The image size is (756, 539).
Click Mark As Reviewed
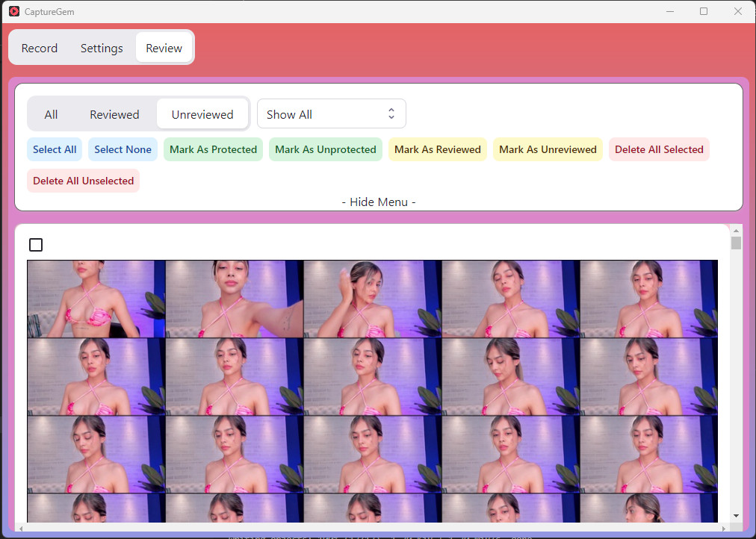[x=437, y=149]
